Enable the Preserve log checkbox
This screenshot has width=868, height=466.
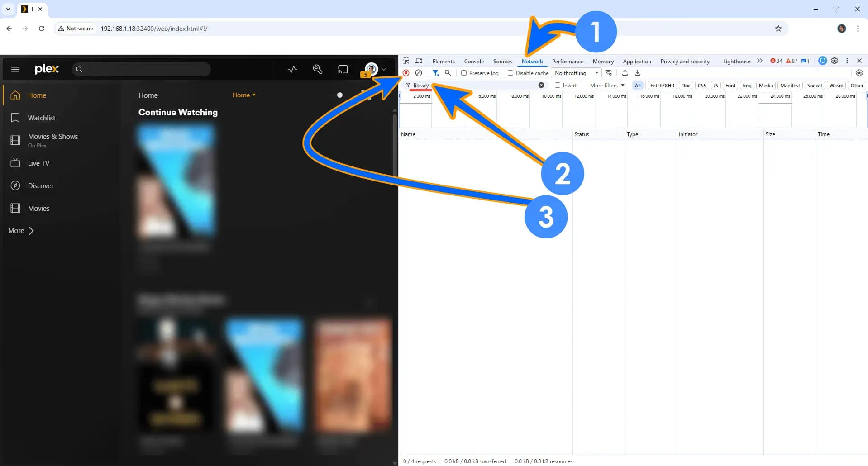tap(464, 73)
